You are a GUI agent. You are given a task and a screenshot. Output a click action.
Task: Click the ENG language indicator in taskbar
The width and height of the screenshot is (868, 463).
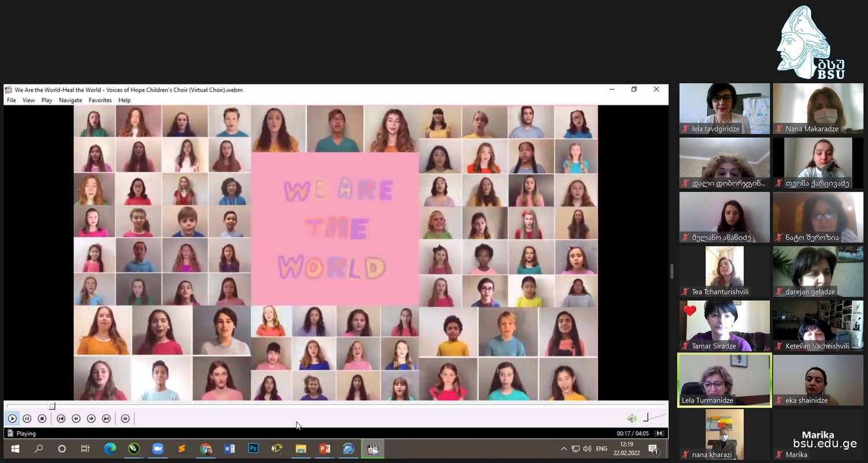601,449
